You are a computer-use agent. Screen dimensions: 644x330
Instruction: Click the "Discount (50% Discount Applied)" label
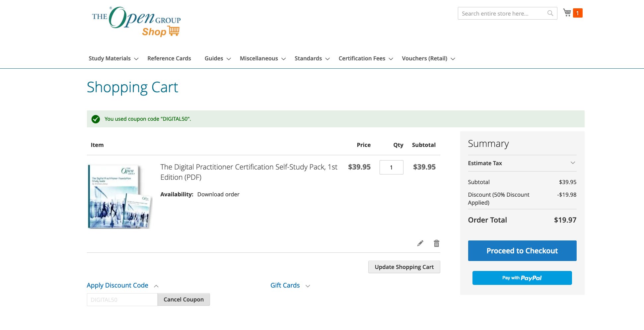coord(499,199)
